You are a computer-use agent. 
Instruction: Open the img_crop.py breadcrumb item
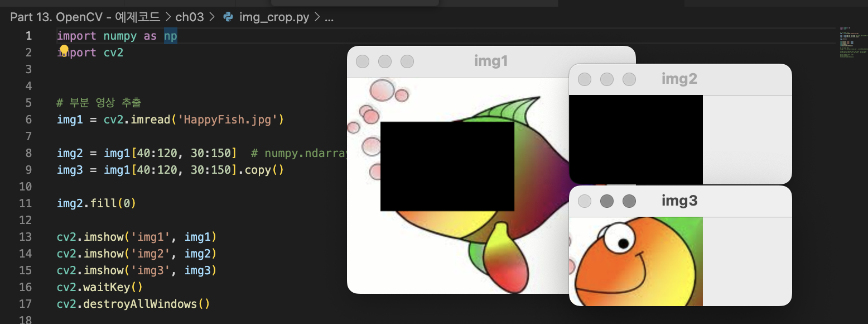coord(274,17)
